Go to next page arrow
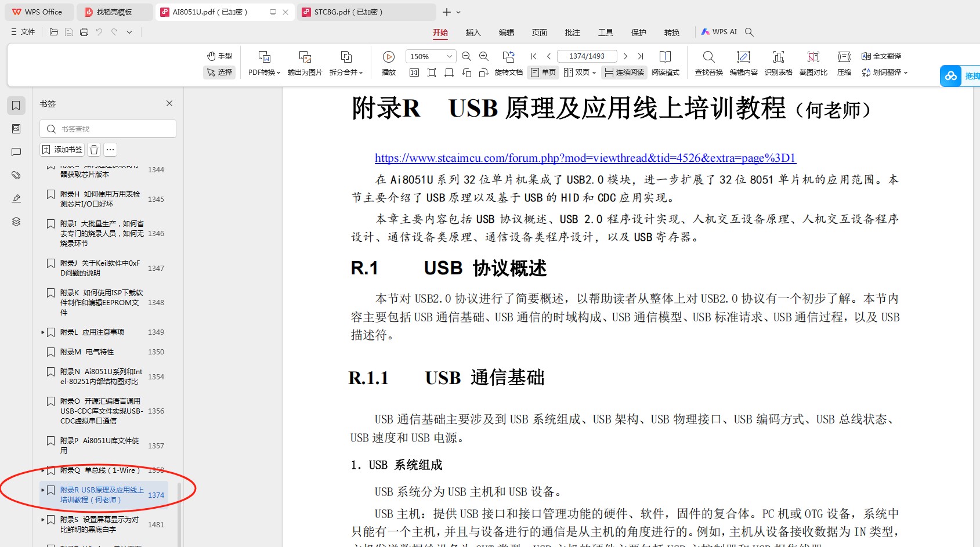Image resolution: width=980 pixels, height=547 pixels. point(625,56)
